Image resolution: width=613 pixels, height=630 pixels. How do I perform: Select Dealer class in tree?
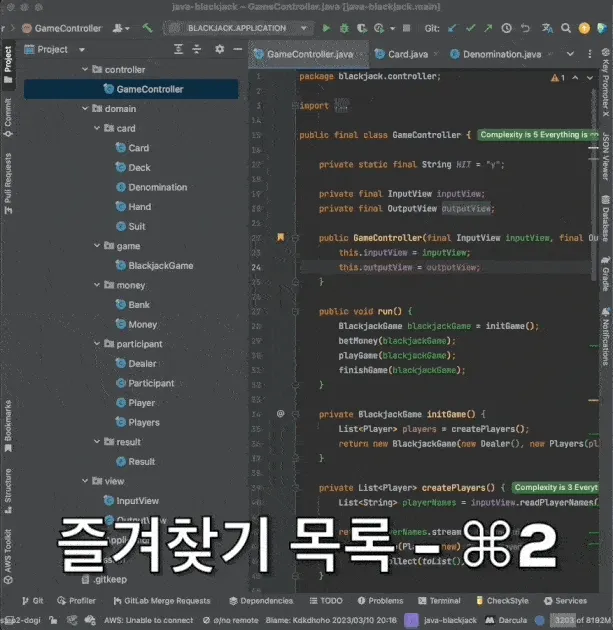click(136, 363)
